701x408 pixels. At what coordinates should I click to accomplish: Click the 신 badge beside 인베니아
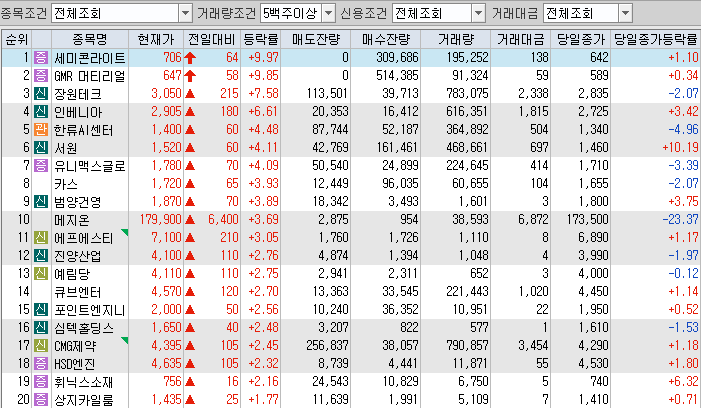click(41, 112)
